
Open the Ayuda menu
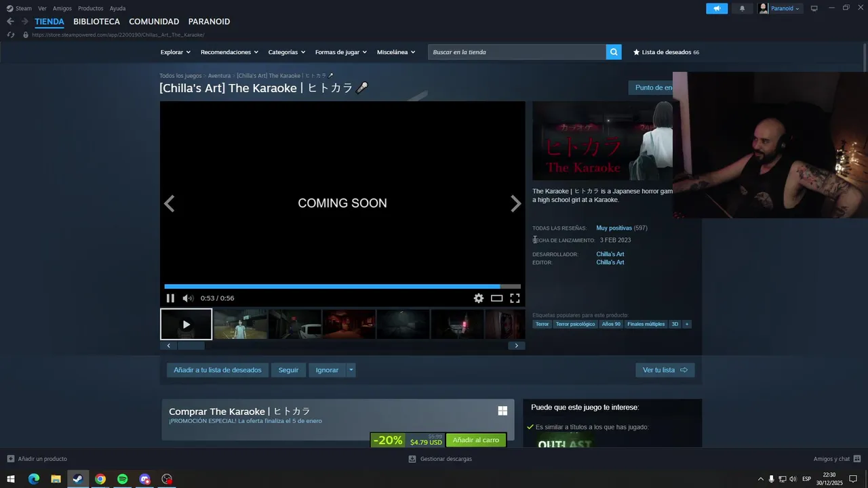pyautogui.click(x=118, y=8)
